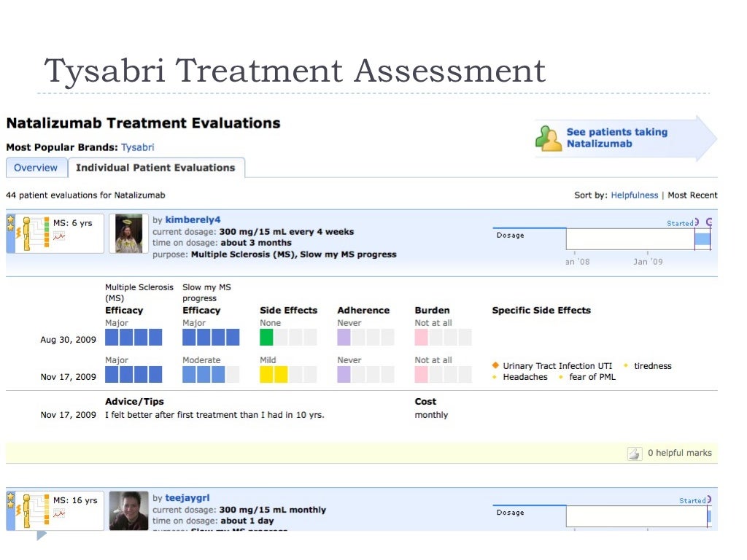
Task: Click the Headaches side effect
Action: pos(525,377)
